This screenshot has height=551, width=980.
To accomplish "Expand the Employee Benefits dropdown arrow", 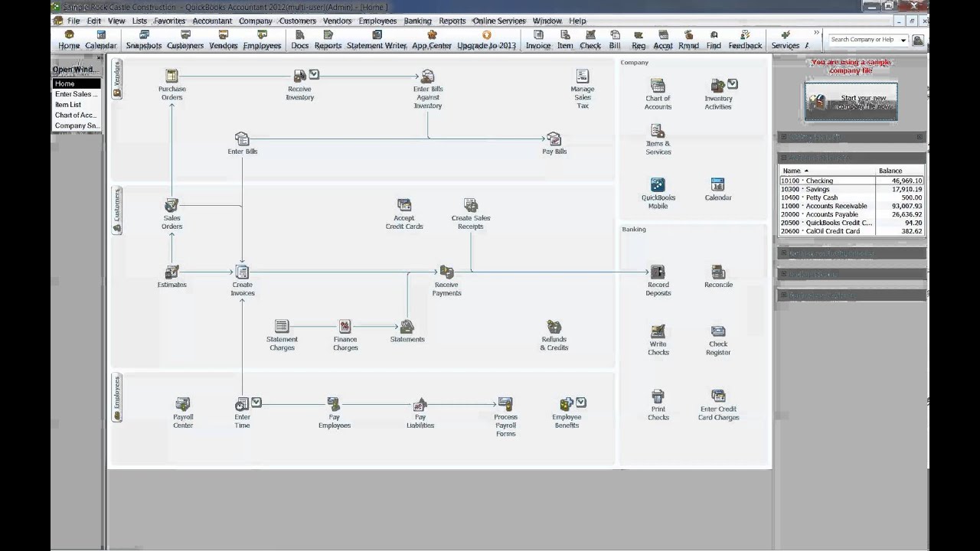I will pyautogui.click(x=581, y=402).
